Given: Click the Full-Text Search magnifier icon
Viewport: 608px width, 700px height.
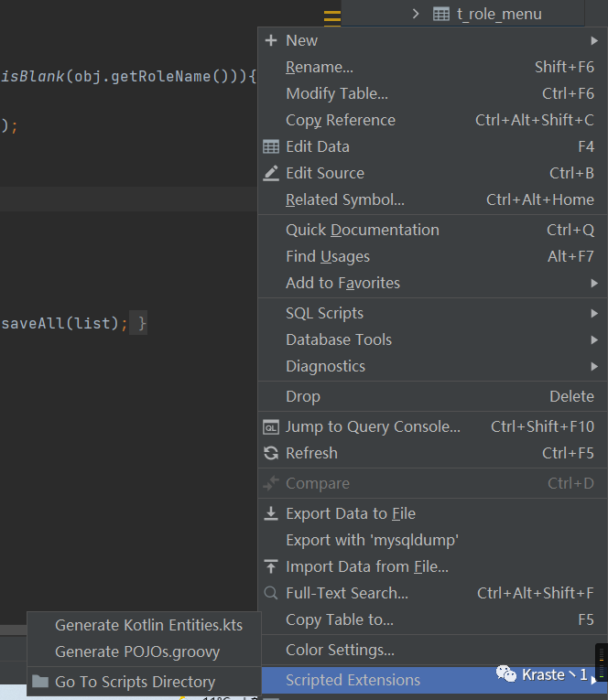Looking at the screenshot, I should click(x=271, y=593).
